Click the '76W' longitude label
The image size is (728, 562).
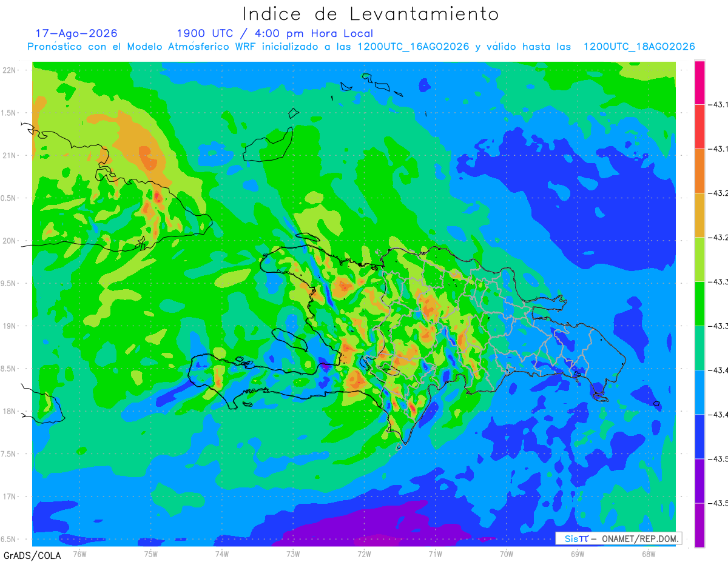tap(79, 554)
